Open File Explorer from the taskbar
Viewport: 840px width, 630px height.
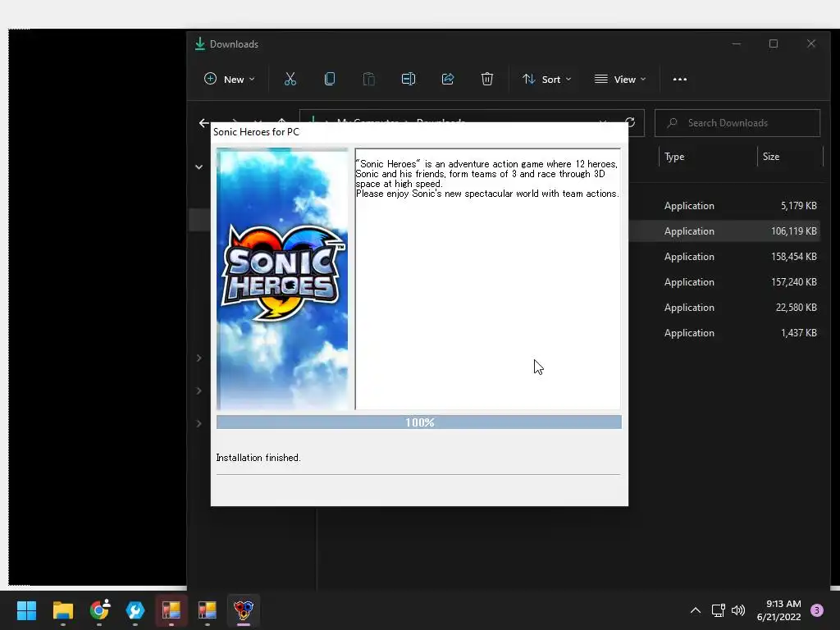62,610
